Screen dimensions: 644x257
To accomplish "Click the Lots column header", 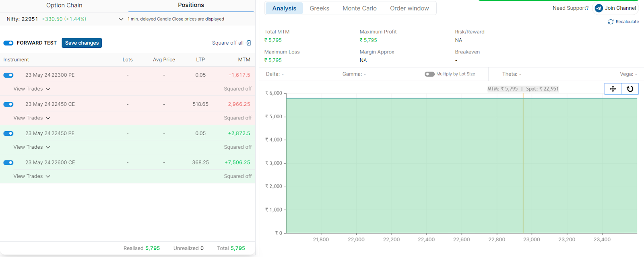I will (x=128, y=60).
